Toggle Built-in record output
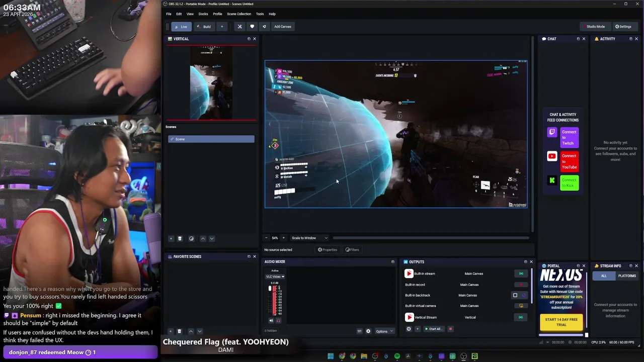Image resolution: width=644 pixels, height=362 pixels. (x=521, y=285)
